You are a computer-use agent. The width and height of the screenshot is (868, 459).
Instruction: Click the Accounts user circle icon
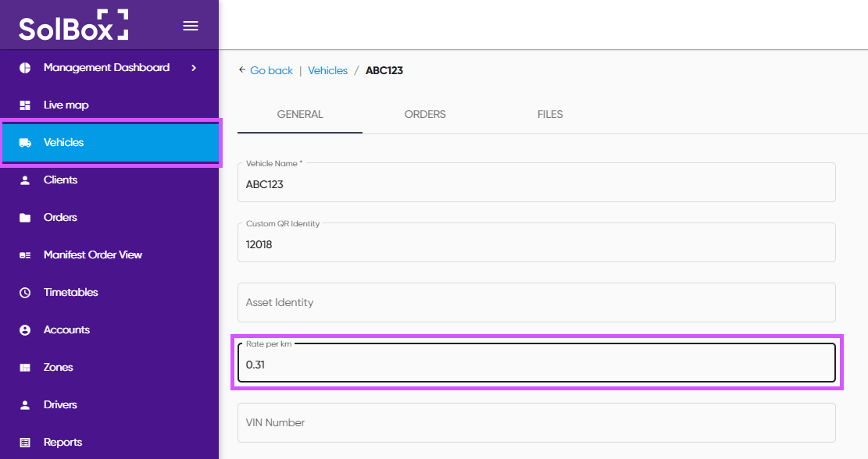25,330
